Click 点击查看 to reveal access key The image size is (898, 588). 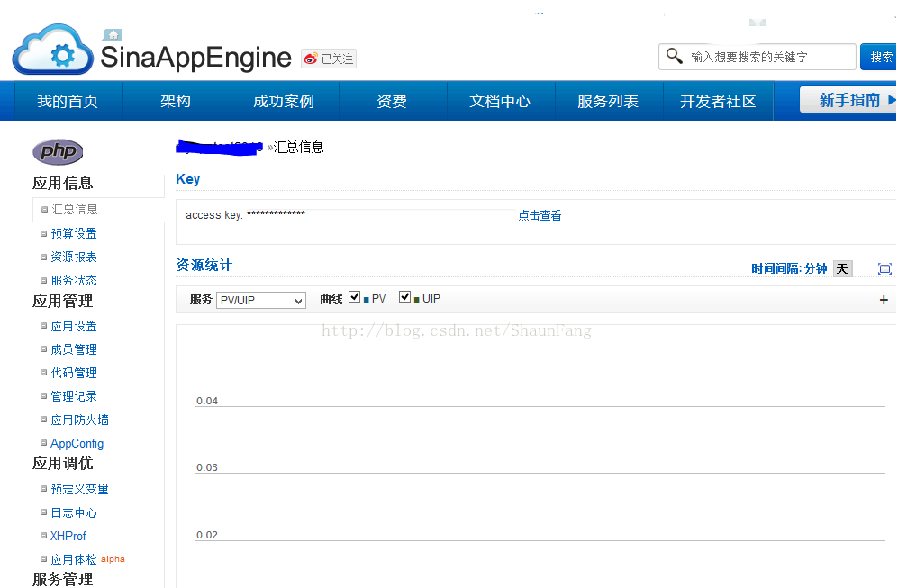pyautogui.click(x=540, y=216)
